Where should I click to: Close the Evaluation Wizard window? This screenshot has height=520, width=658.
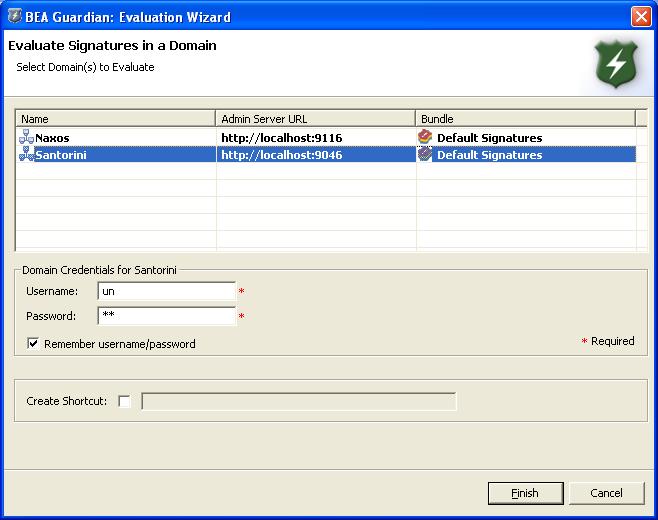tap(641, 17)
